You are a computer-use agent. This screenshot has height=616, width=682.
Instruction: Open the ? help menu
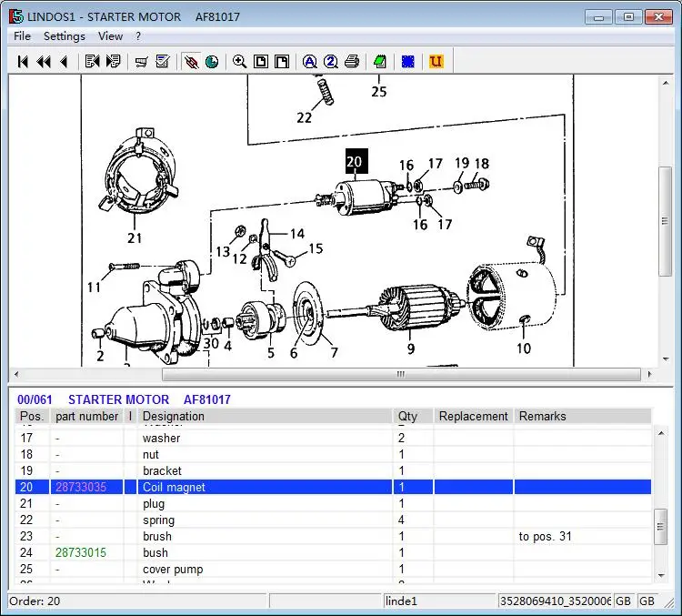pyautogui.click(x=138, y=36)
